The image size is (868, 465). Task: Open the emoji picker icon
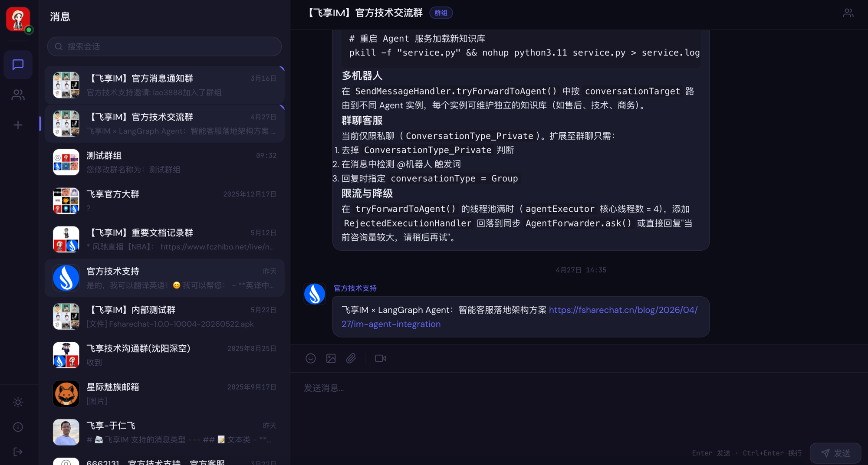click(311, 358)
